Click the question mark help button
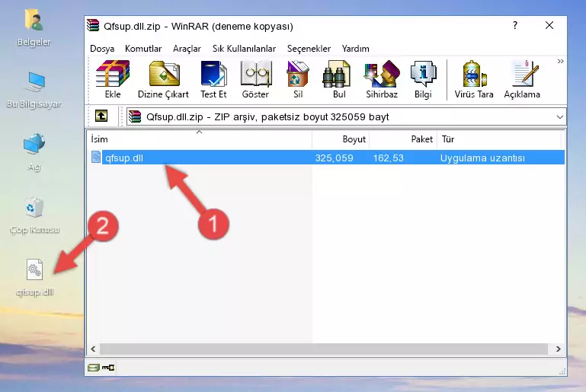The width and height of the screenshot is (586, 392). 515,25
